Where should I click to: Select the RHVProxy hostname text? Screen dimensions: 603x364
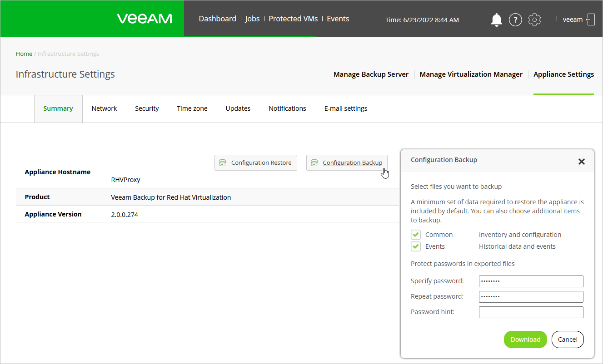point(126,180)
